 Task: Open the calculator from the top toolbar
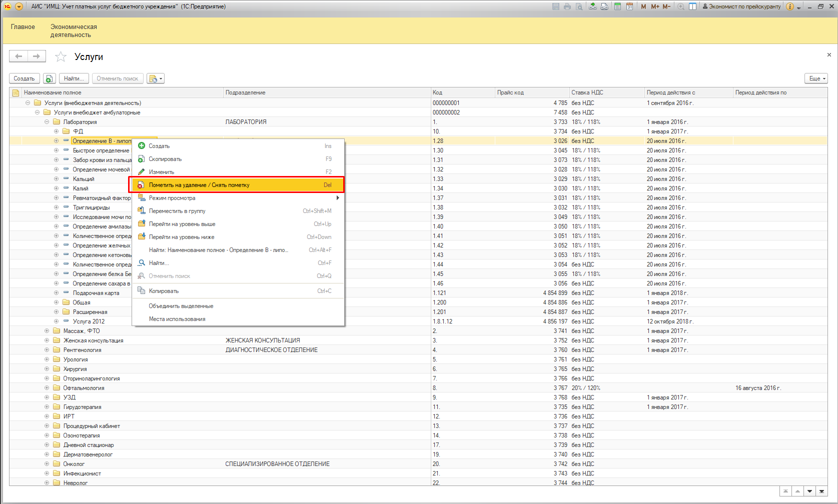(x=618, y=6)
